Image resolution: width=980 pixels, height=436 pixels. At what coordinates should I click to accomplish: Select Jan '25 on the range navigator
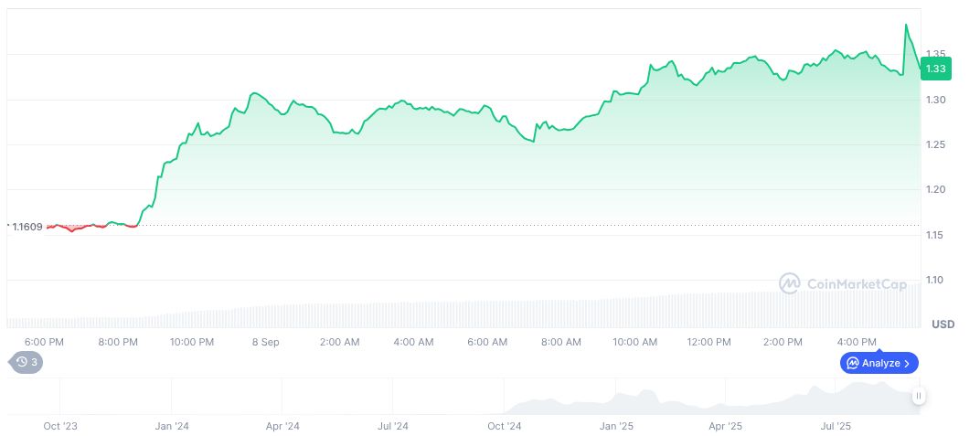point(616,426)
